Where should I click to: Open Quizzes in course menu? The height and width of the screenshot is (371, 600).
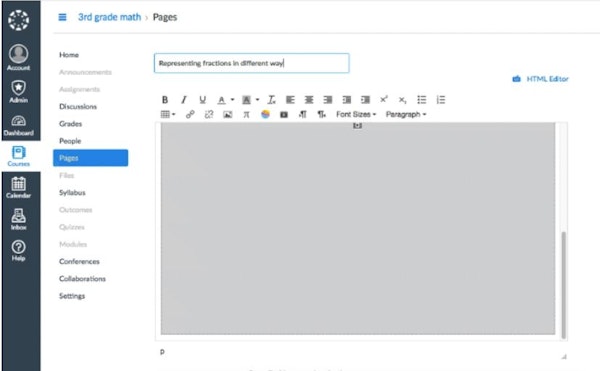click(x=72, y=227)
